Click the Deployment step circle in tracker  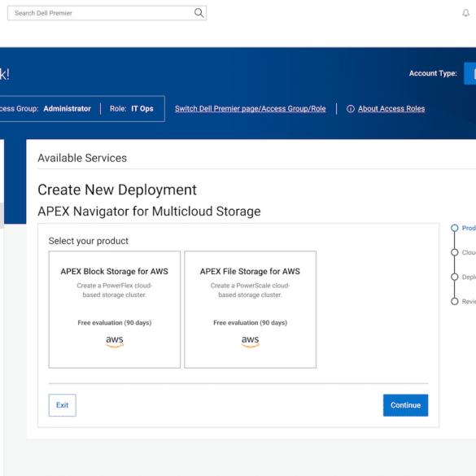tap(455, 277)
